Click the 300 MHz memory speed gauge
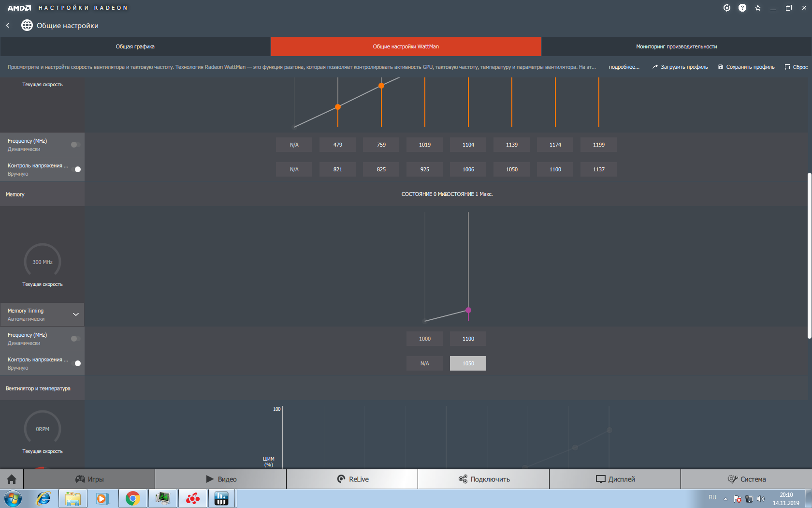Screen dimensions: 812x508 (43, 262)
